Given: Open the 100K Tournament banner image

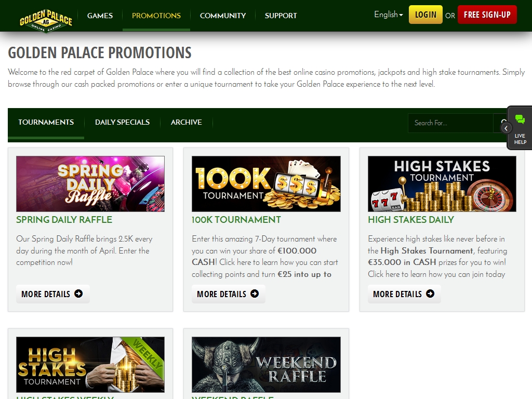Looking at the screenshot, I should [x=266, y=184].
